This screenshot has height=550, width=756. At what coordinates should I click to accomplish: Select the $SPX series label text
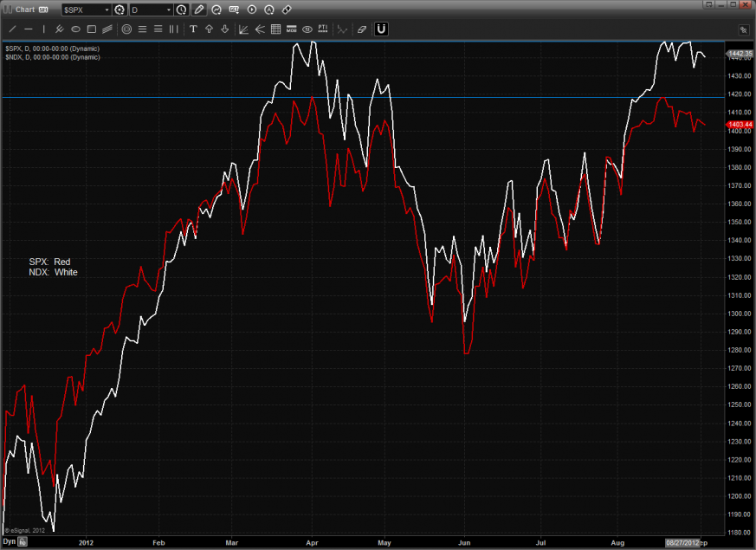click(53, 49)
